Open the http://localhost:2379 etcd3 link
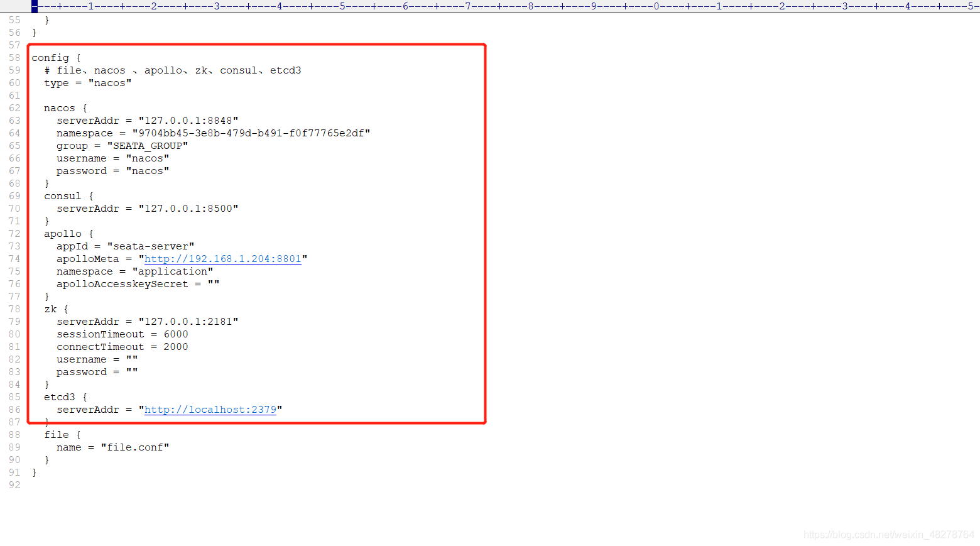 pos(210,410)
